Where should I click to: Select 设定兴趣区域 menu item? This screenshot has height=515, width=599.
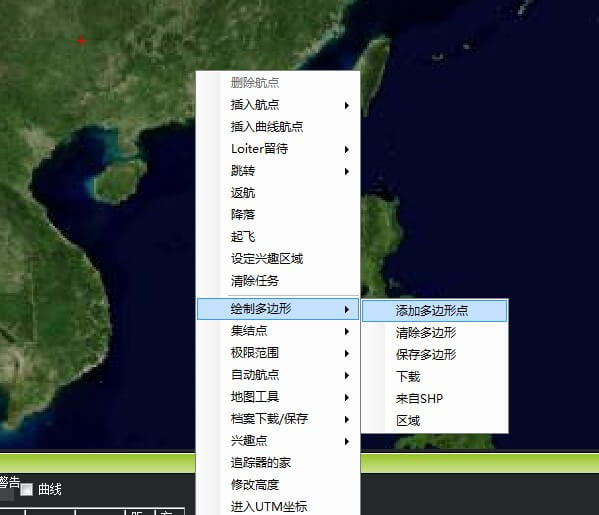pos(278,259)
